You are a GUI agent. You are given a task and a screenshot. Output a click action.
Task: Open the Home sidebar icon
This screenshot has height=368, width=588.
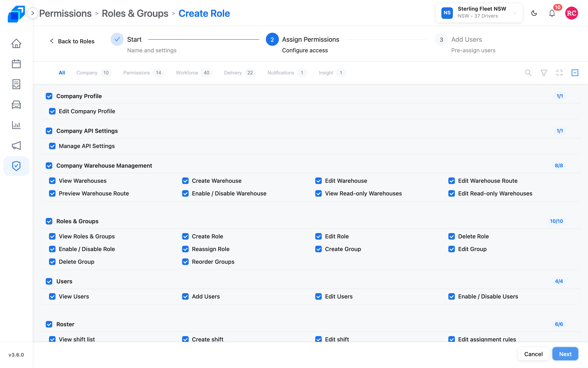[x=16, y=43]
